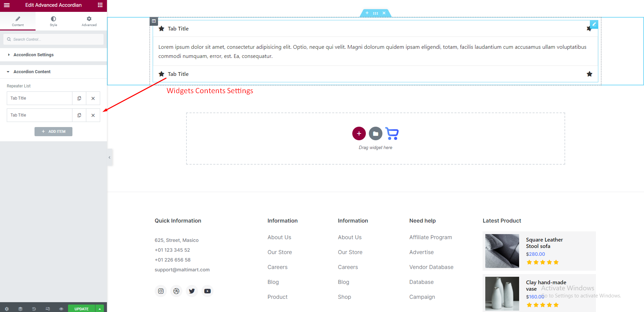
Task: Click the ADD ITEM button
Action: [53, 131]
